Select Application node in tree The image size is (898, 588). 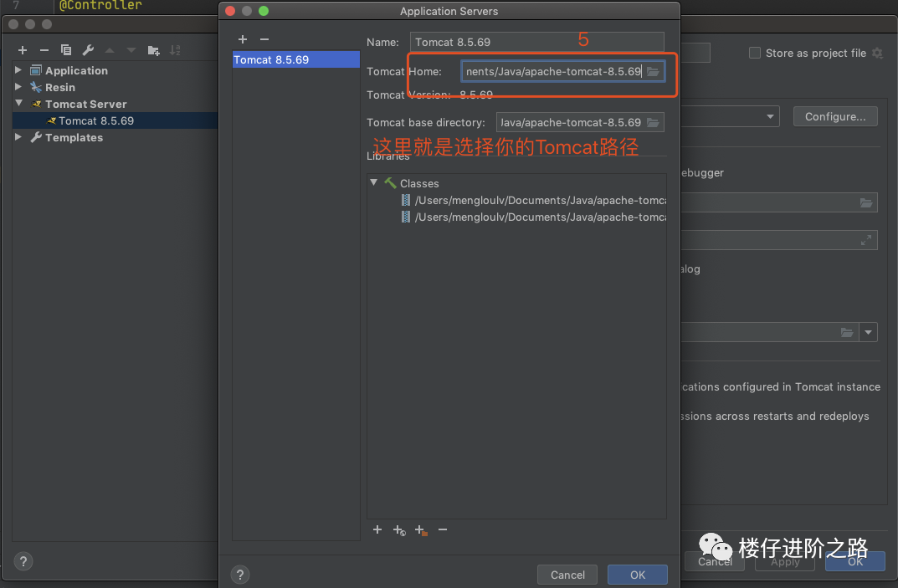(x=76, y=70)
